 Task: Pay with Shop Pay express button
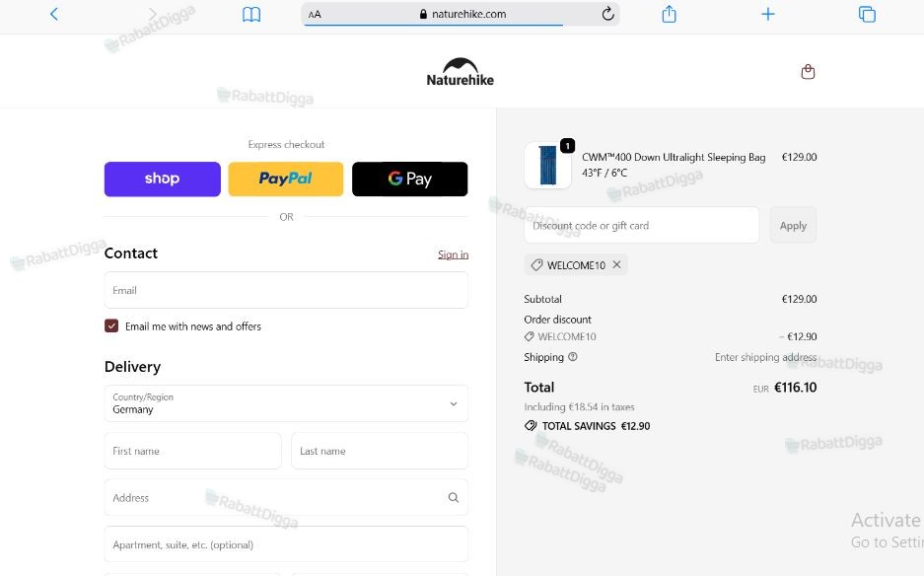(x=163, y=179)
